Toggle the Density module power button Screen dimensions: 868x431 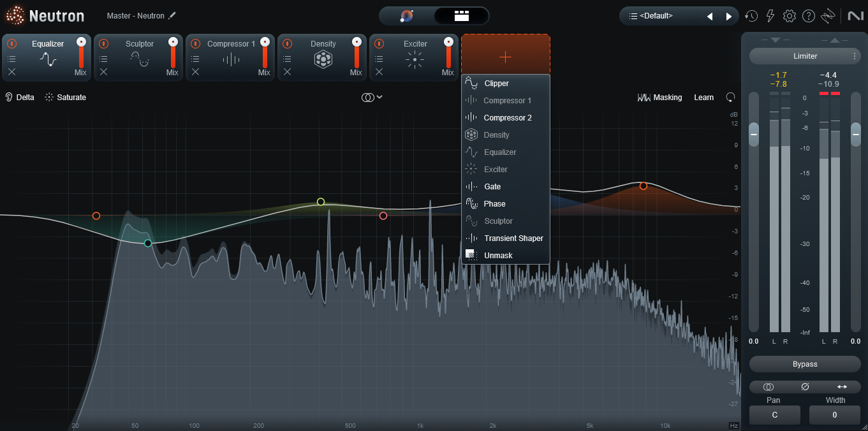tap(287, 44)
